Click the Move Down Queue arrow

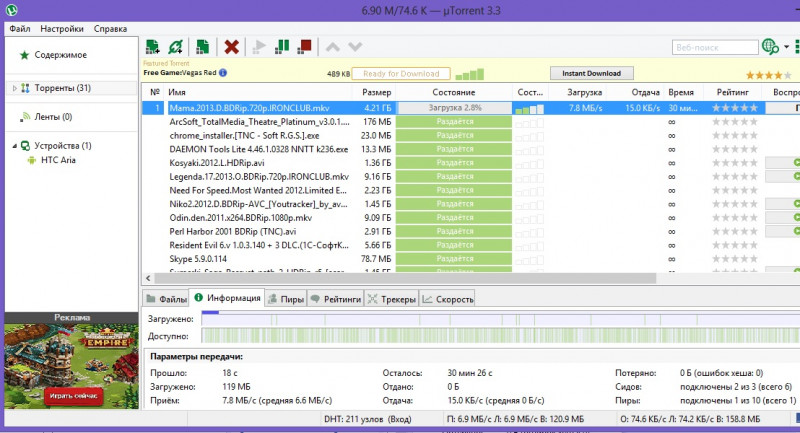355,47
